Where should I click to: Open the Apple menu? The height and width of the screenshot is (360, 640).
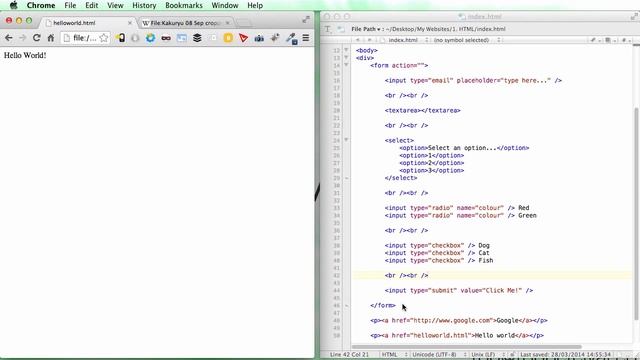(13, 5)
